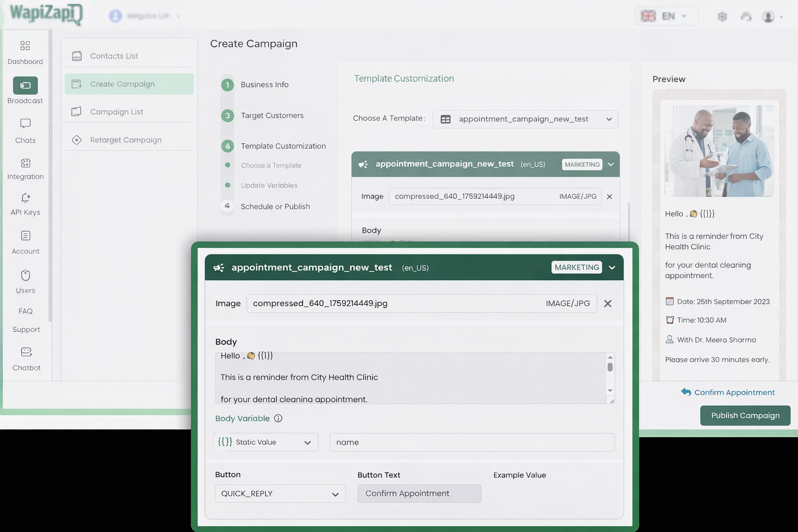Collapse the template card using MARKETING chevron
798x532 pixels.
click(x=612, y=268)
